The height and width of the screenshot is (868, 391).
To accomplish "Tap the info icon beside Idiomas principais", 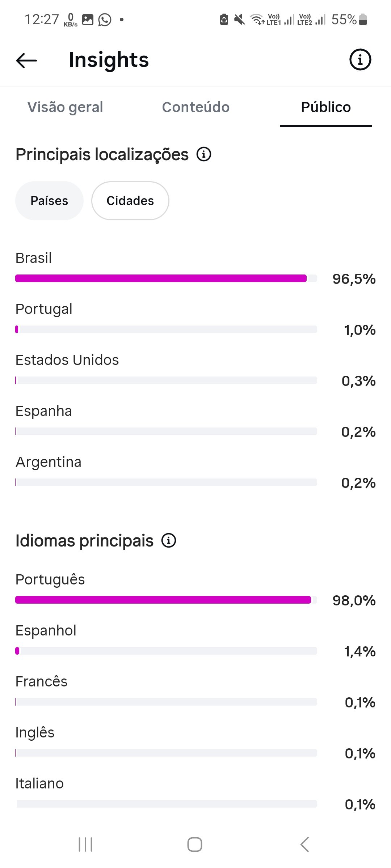I will pyautogui.click(x=169, y=541).
